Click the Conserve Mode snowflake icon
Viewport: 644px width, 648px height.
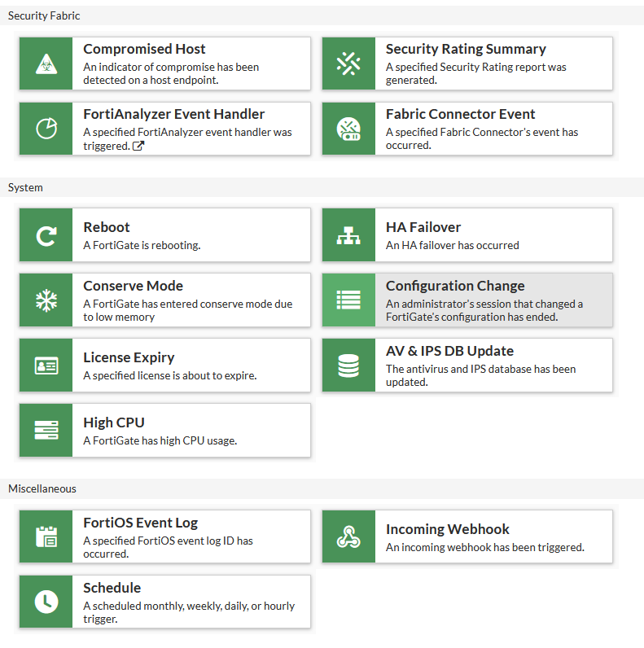(x=46, y=300)
